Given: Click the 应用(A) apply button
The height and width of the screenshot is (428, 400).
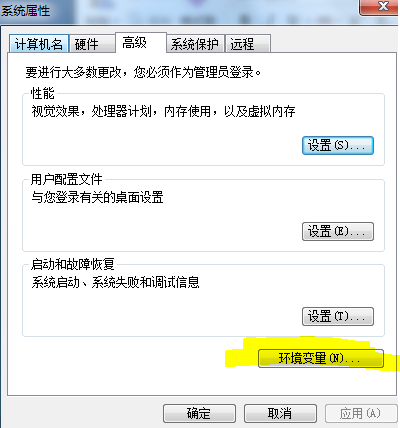Looking at the screenshot, I should coord(361,413).
